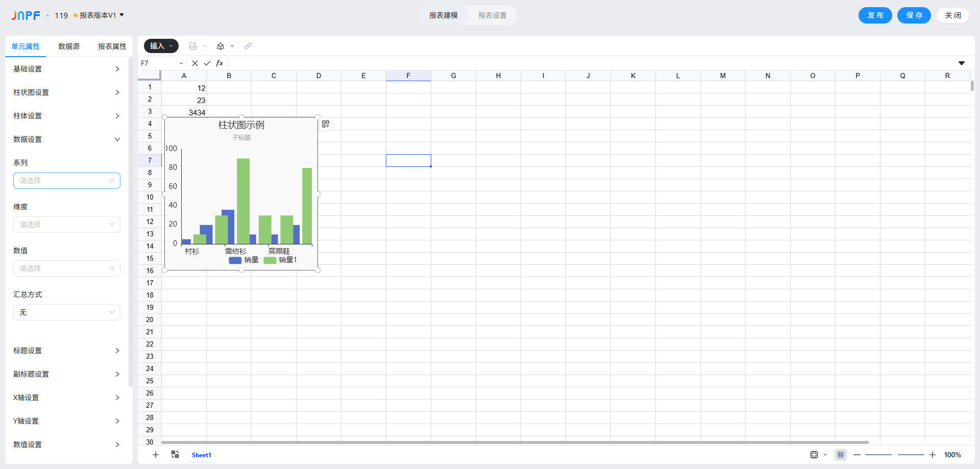This screenshot has height=469, width=980.
Task: Toggle gridlines display button in status bar
Action: click(x=840, y=455)
